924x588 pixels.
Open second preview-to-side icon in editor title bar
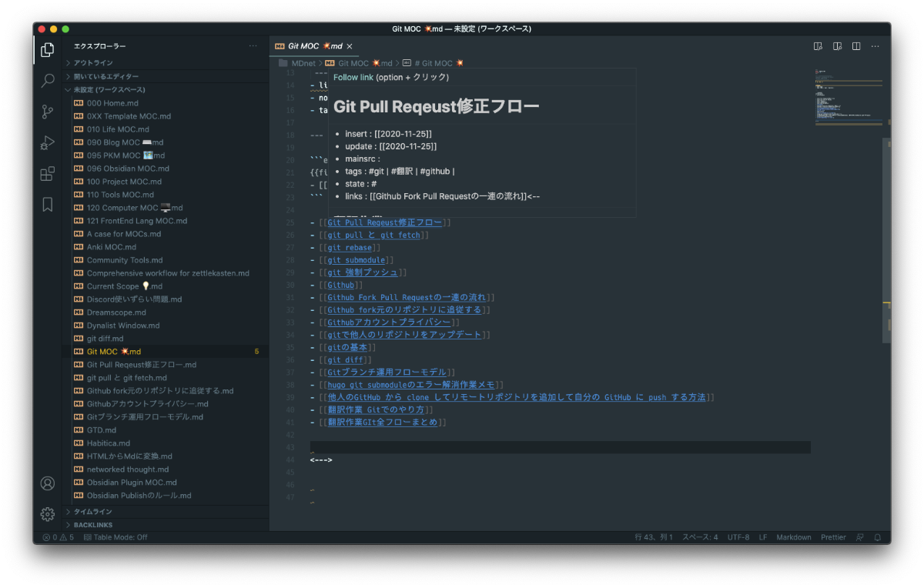tap(837, 46)
